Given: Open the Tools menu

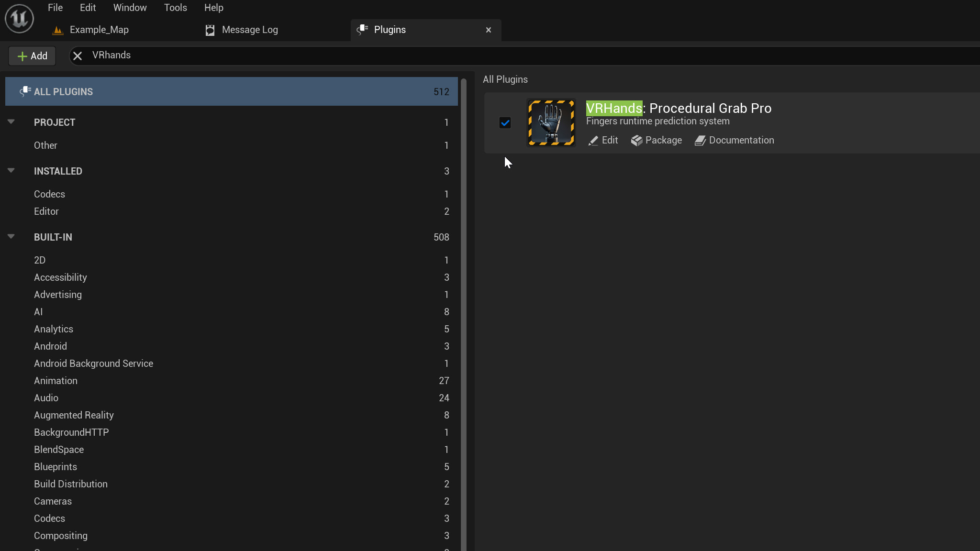Looking at the screenshot, I should pyautogui.click(x=175, y=8).
